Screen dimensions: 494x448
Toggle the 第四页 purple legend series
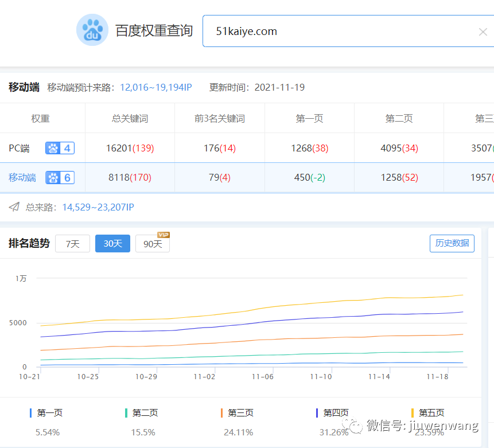[332, 412]
